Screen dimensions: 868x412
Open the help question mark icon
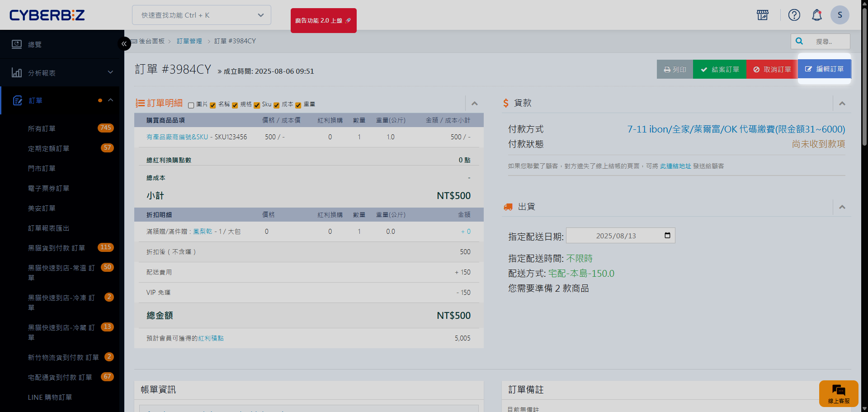(794, 15)
